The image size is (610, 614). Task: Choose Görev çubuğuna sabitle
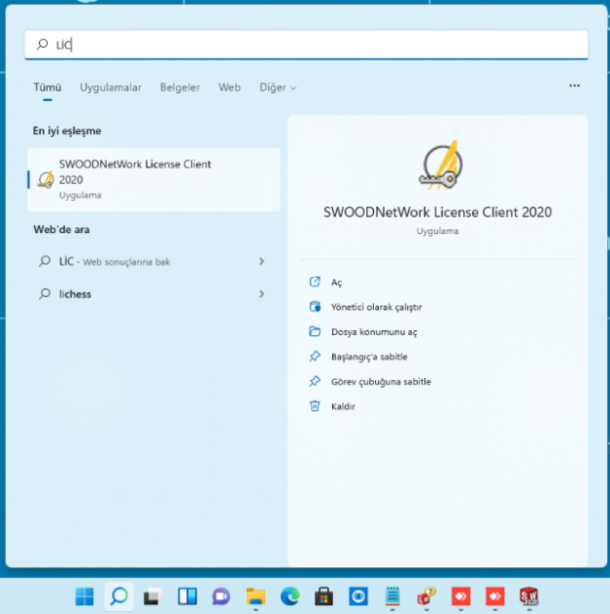(x=381, y=382)
